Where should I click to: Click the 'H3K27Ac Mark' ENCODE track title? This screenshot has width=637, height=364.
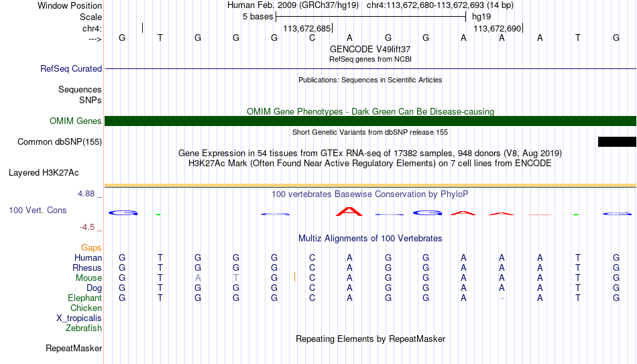click(x=370, y=164)
